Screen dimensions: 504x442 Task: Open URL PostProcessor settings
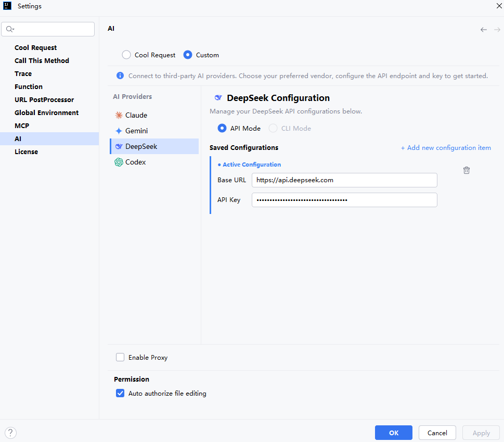(x=49, y=100)
